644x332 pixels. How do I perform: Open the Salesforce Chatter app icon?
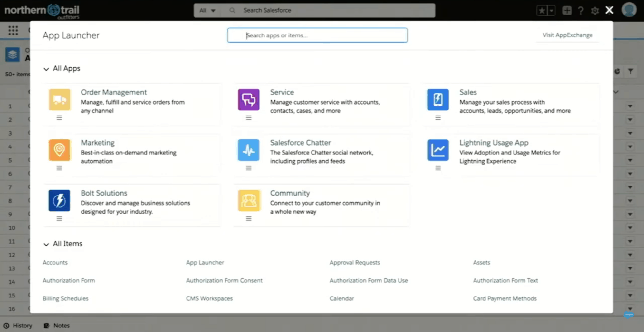click(248, 150)
